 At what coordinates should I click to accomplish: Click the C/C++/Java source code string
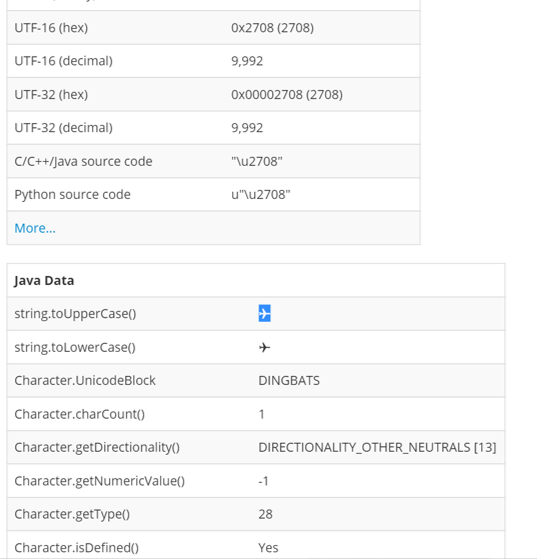coord(257,161)
